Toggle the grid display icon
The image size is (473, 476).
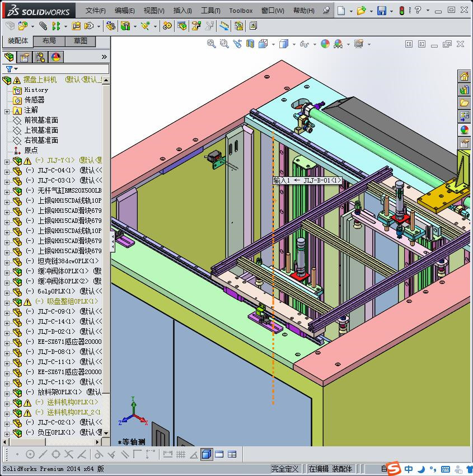tap(181, 455)
